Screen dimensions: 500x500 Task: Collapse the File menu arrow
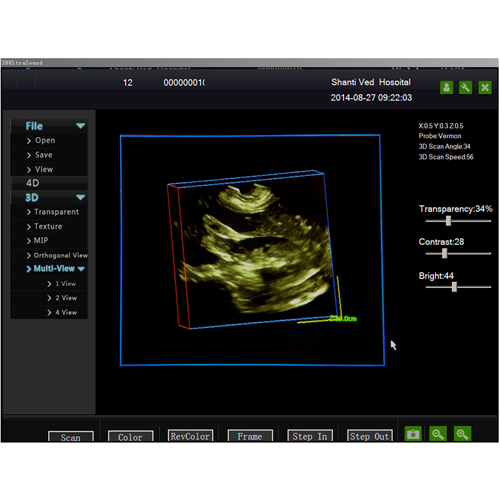(80, 126)
